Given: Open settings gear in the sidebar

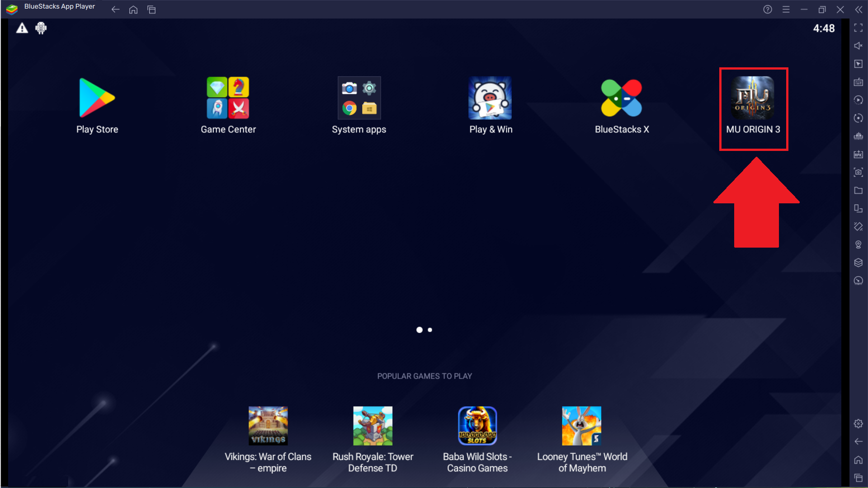Looking at the screenshot, I should [859, 423].
